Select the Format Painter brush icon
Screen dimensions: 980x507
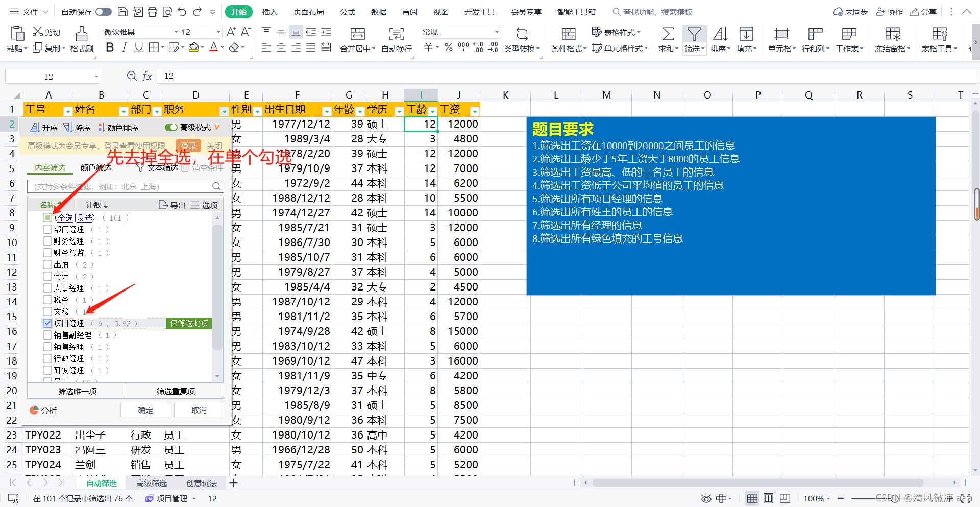(x=81, y=34)
